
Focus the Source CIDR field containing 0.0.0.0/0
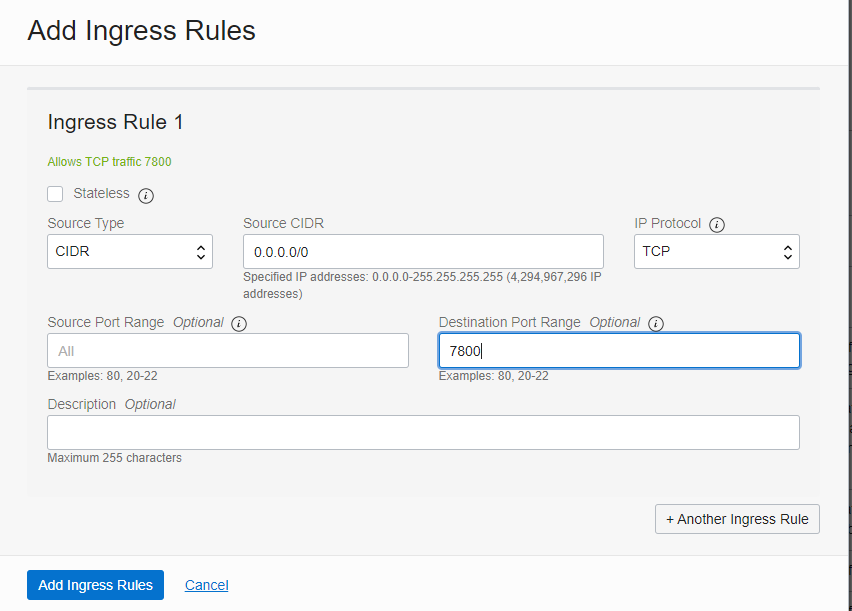pyautogui.click(x=423, y=251)
